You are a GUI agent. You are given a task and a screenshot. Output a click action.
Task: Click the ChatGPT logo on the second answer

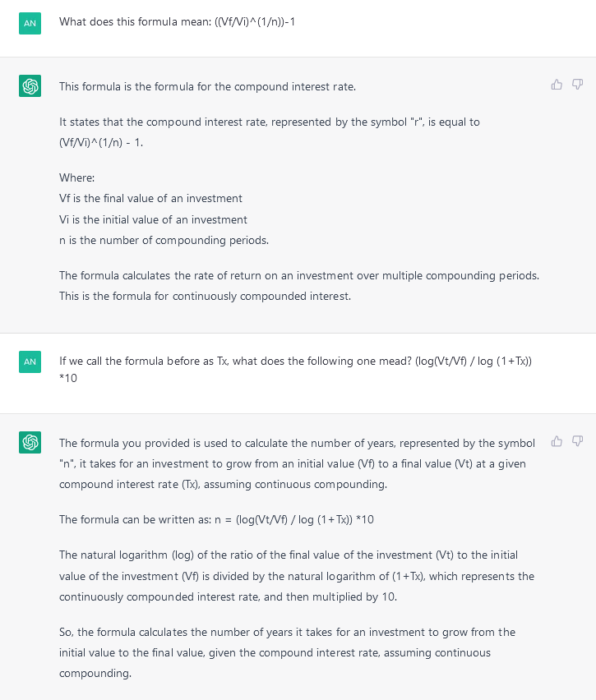30,442
